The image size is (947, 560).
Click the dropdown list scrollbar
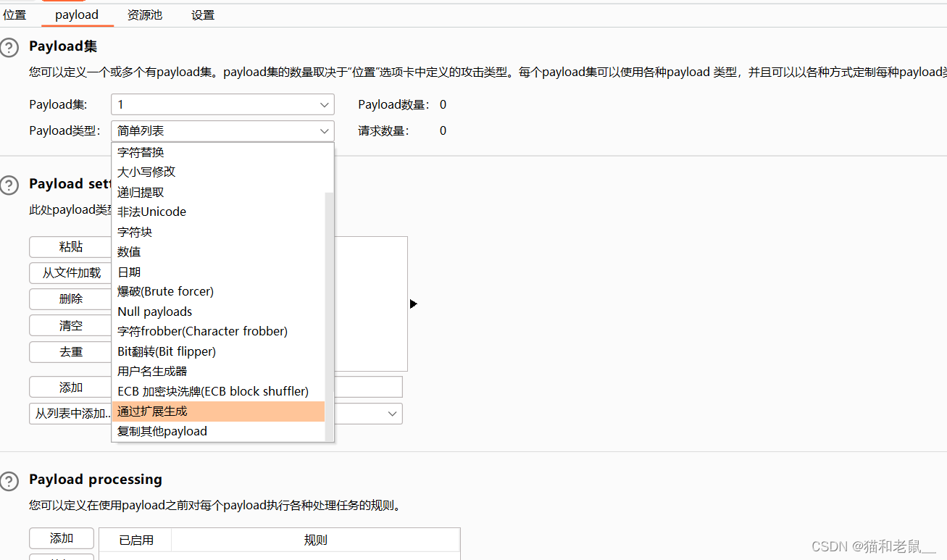pyautogui.click(x=329, y=317)
